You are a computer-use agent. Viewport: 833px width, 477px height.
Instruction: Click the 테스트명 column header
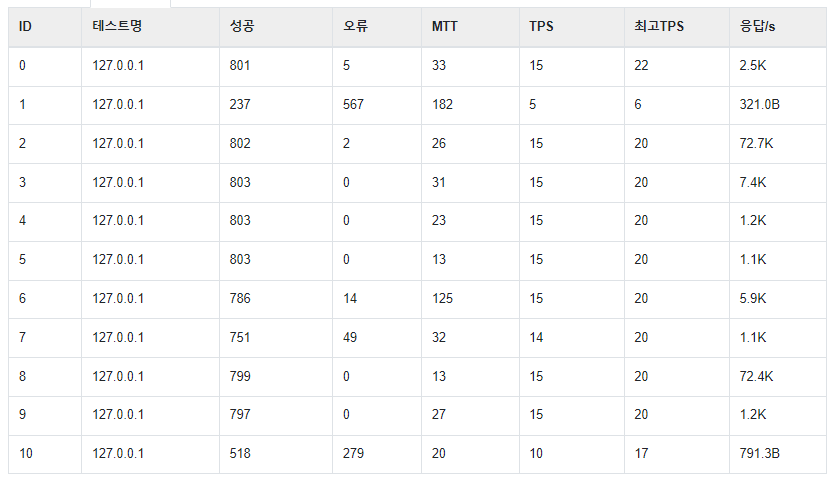tap(150, 27)
